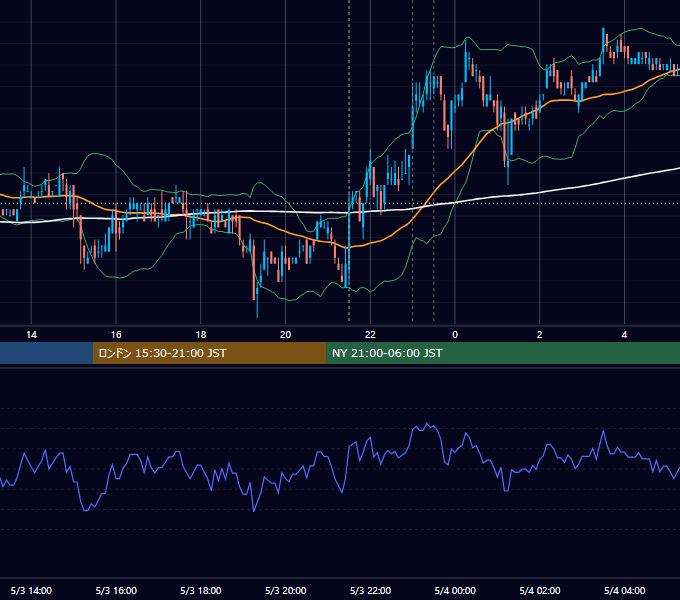
Task: Click the hour label 2 on the price chart axis
Action: pyautogui.click(x=539, y=335)
